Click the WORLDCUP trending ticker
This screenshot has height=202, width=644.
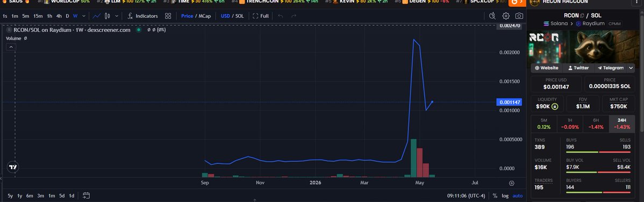[64, 2]
